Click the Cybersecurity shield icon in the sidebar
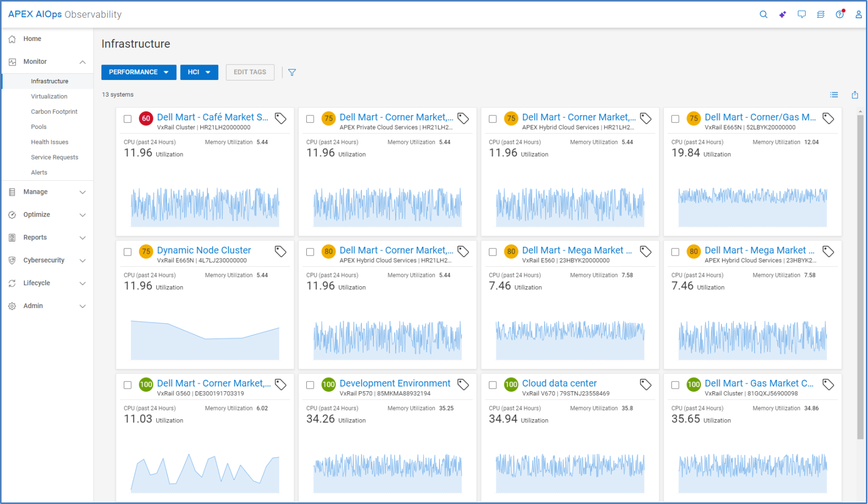The image size is (868, 504). point(12,260)
